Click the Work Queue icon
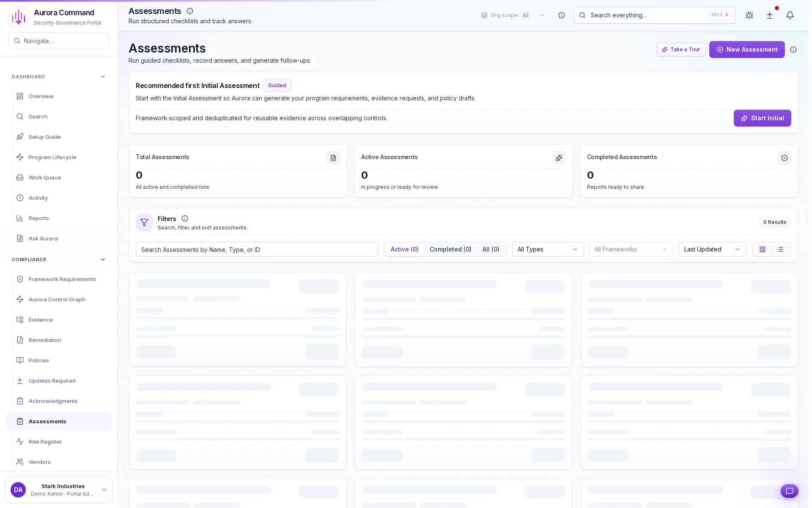The image size is (812, 508). pos(19,177)
